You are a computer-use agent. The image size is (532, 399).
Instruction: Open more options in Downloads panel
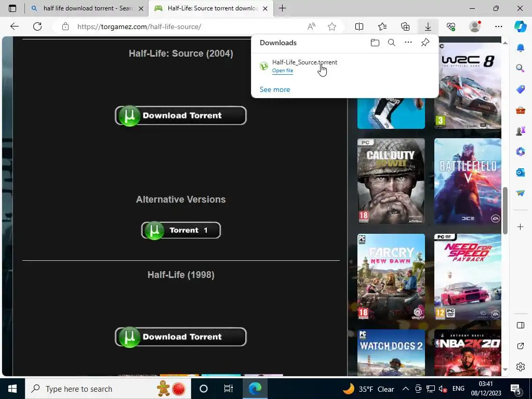(408, 43)
